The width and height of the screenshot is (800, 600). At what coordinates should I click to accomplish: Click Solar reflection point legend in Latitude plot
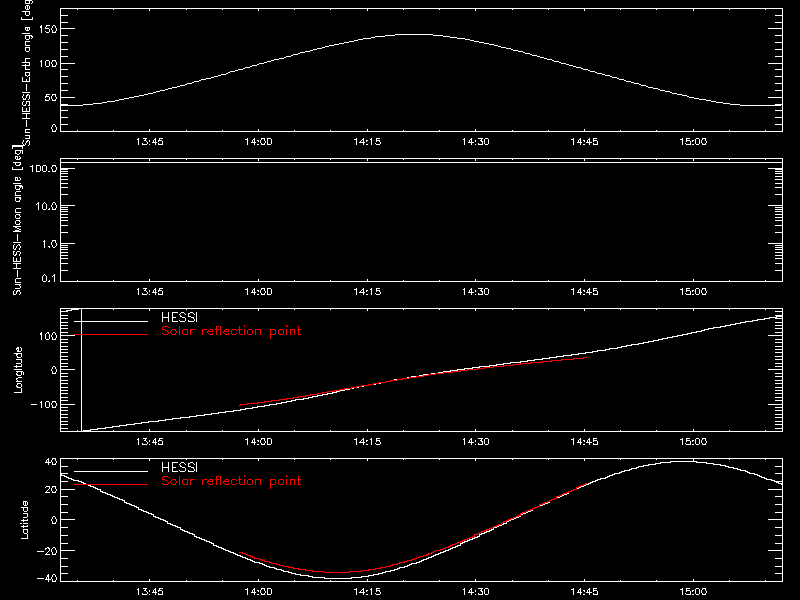coord(231,481)
